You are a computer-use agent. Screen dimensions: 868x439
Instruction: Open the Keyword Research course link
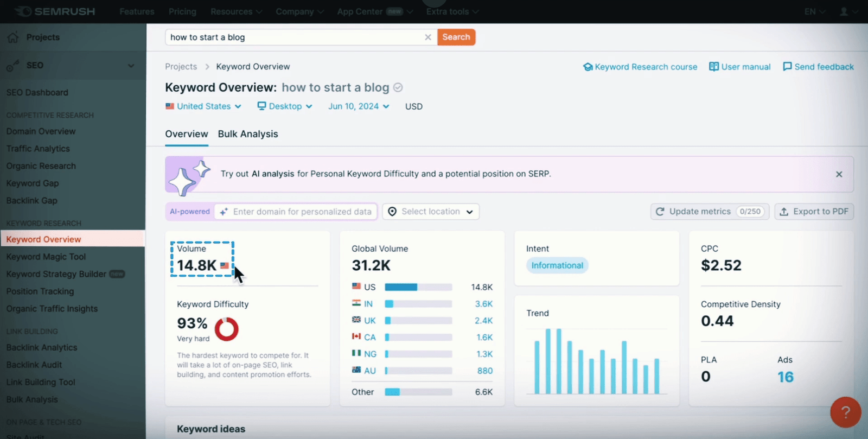pos(640,67)
